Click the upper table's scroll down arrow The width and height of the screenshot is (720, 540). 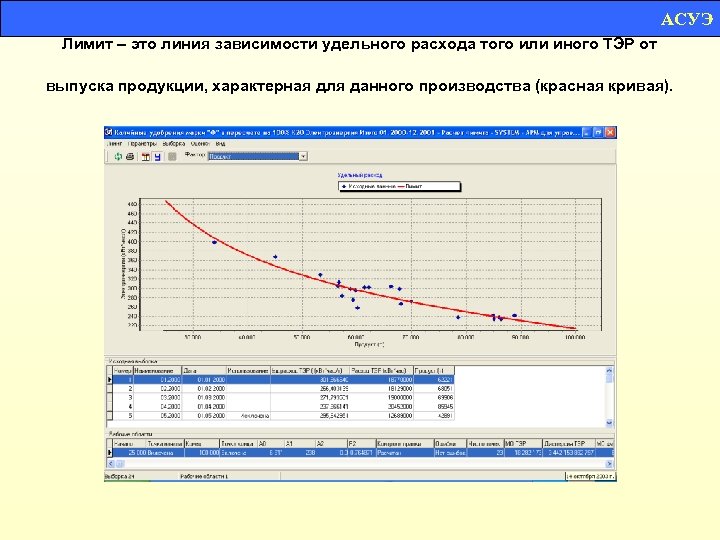609,423
